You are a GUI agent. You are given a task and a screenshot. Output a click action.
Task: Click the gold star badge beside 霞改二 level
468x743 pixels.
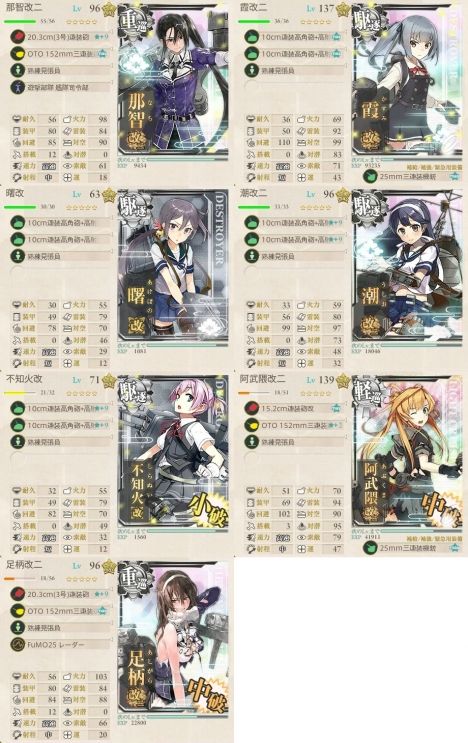pos(343,9)
